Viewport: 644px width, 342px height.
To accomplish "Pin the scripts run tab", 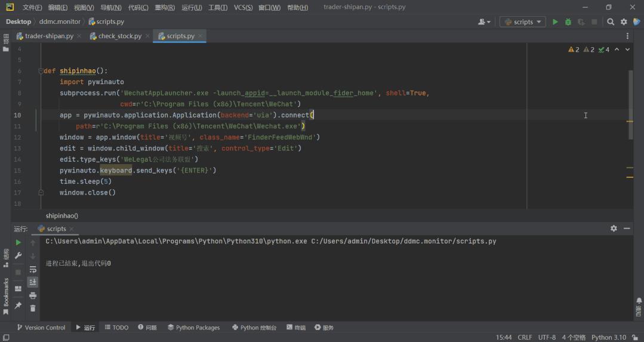I will click(x=18, y=306).
